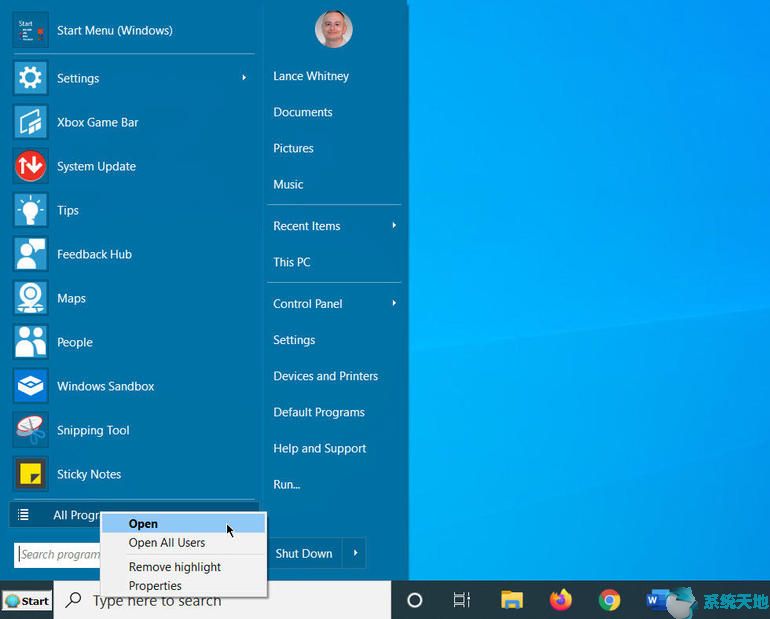
Task: Expand the Settings submenu arrow
Action: pos(244,78)
